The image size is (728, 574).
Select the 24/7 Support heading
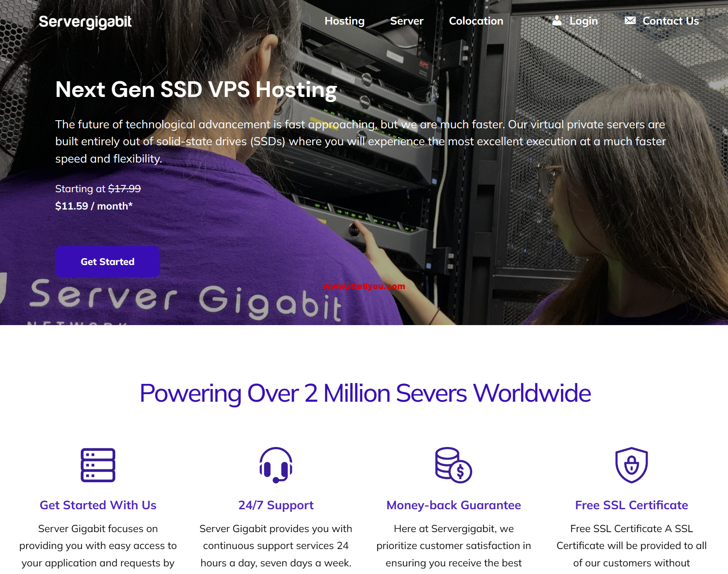pyautogui.click(x=276, y=505)
